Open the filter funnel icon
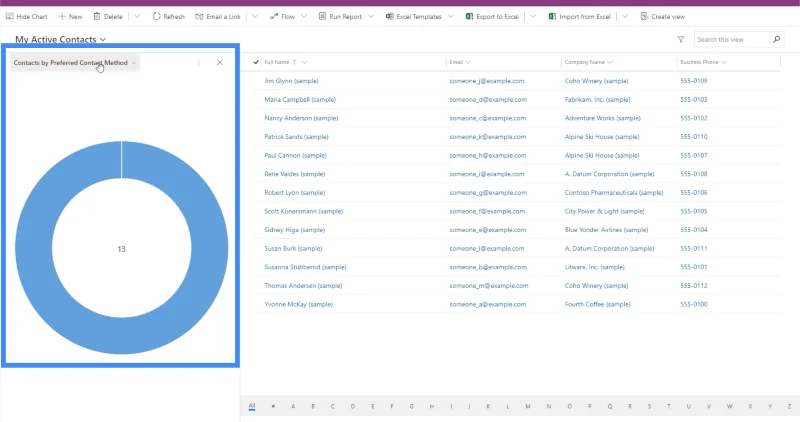This screenshot has width=800, height=422. click(681, 39)
